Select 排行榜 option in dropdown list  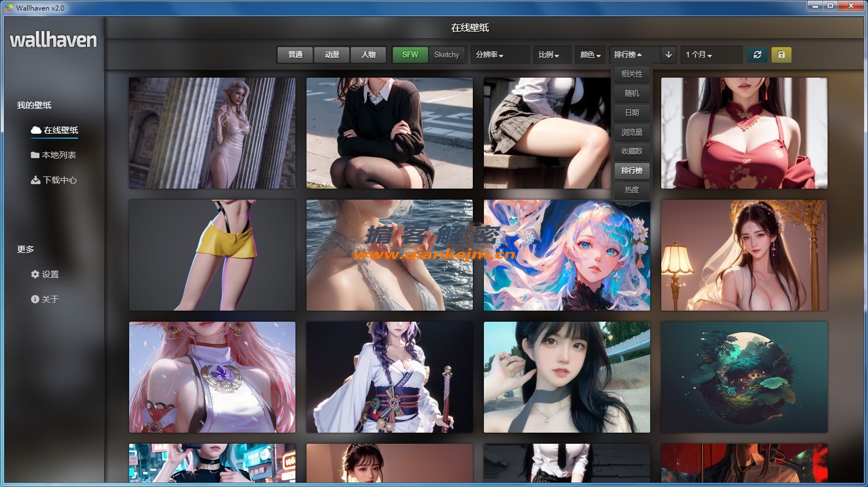632,170
